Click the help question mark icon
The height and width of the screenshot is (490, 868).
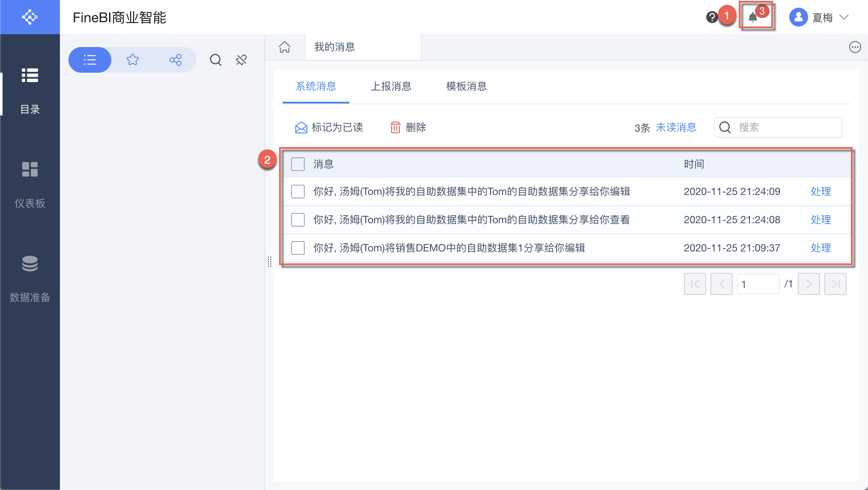(x=711, y=18)
